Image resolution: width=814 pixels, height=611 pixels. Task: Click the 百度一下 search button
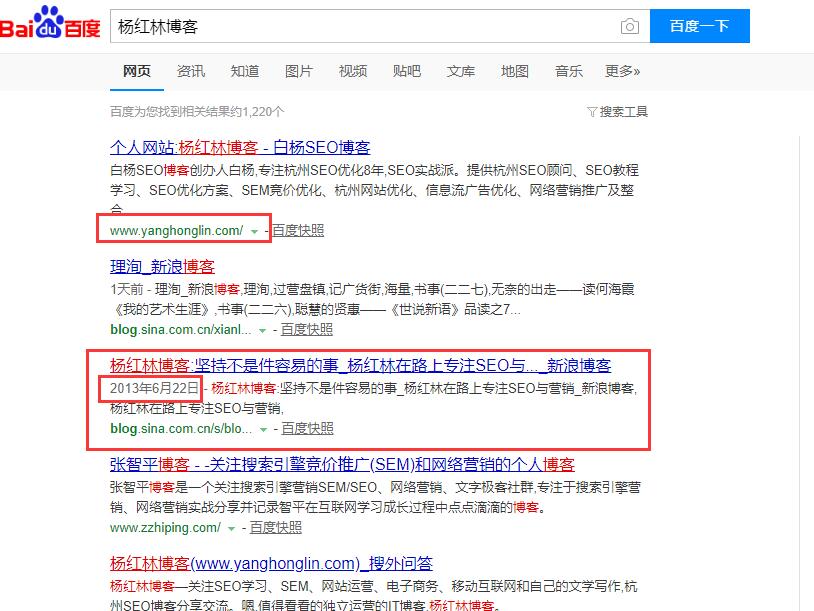(699, 26)
